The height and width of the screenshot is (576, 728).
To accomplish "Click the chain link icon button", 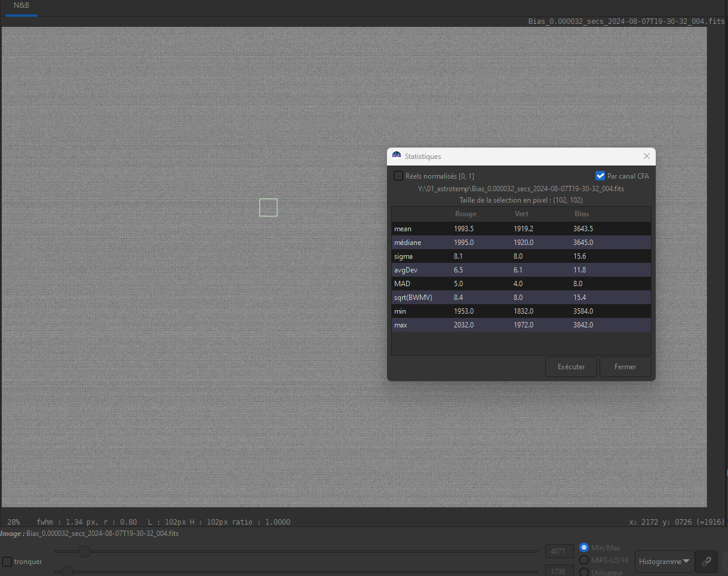I will (x=707, y=562).
